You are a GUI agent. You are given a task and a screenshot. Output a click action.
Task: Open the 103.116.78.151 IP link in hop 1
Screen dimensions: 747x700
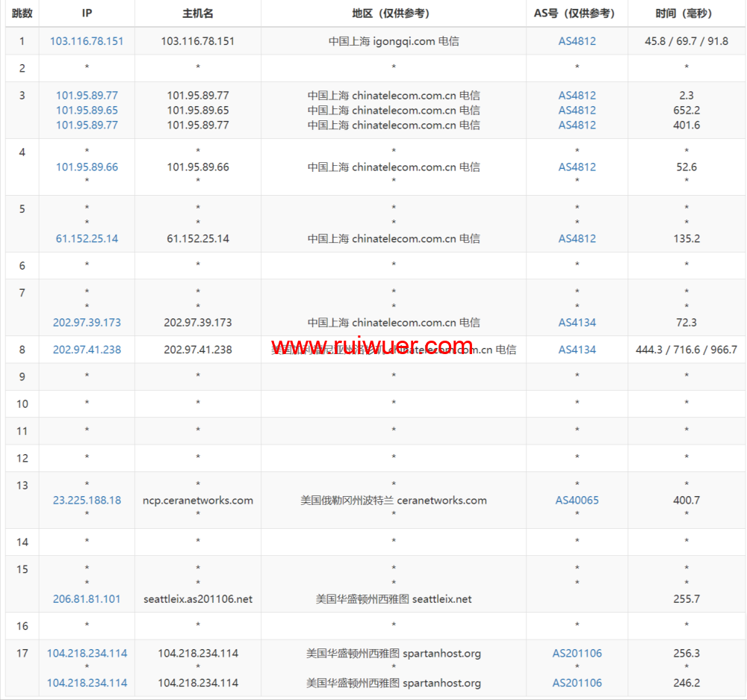[87, 41]
